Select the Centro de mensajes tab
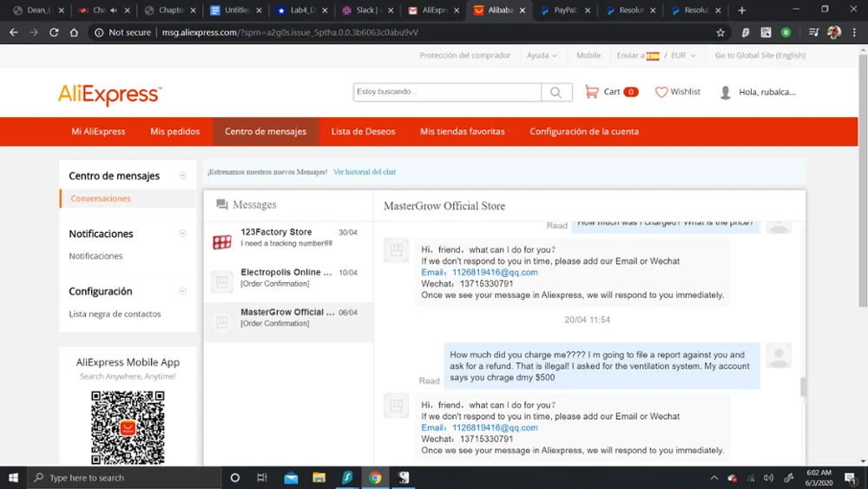868x489 pixels. point(265,132)
